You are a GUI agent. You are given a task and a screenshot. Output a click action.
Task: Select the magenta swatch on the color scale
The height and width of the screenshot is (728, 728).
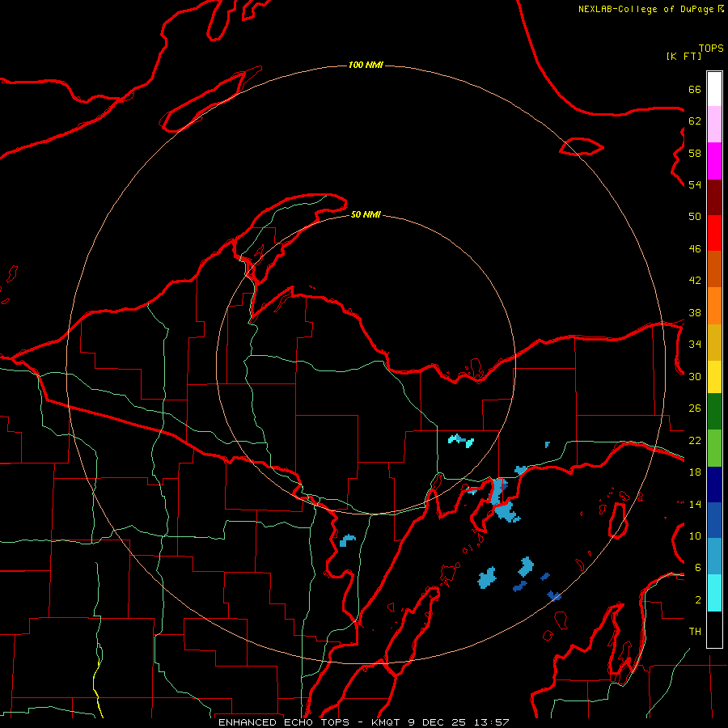coord(714,161)
